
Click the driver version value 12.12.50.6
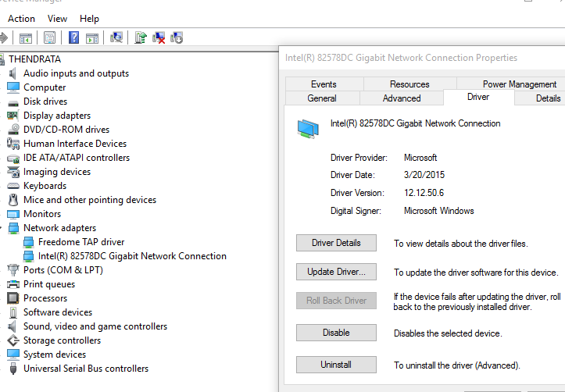pyautogui.click(x=424, y=193)
